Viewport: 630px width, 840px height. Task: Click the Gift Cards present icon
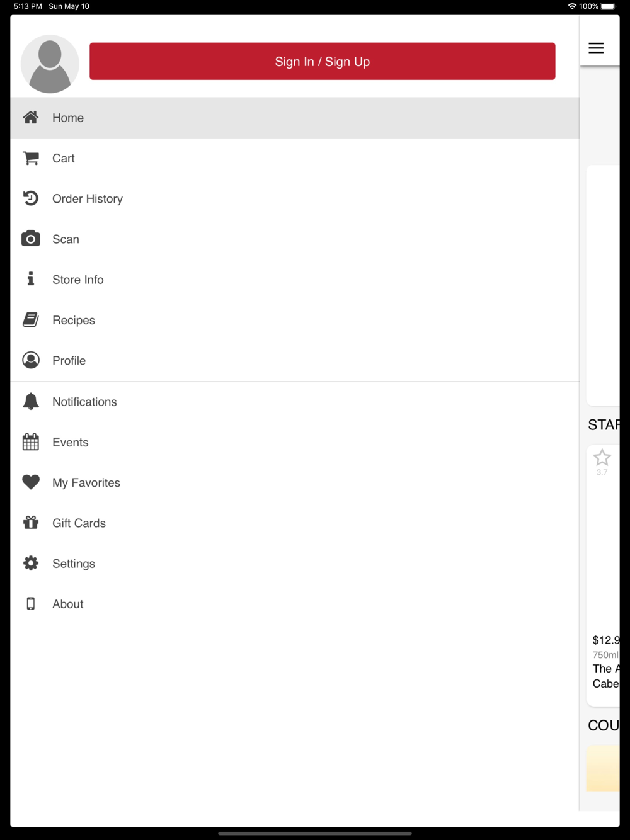[31, 523]
